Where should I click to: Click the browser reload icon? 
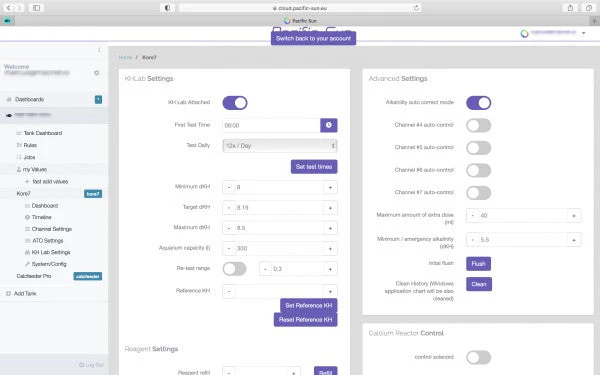pos(416,8)
